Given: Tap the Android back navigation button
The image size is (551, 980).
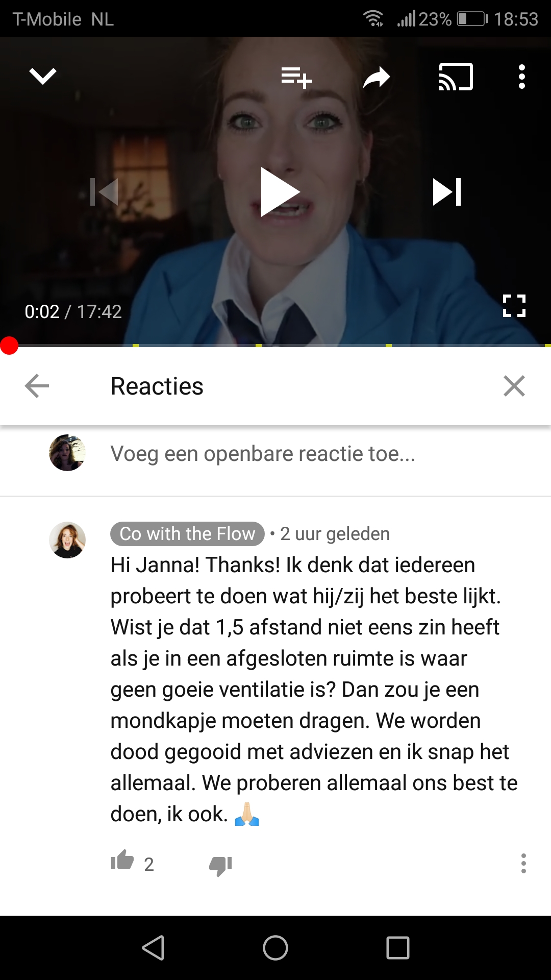Looking at the screenshot, I should click(153, 948).
